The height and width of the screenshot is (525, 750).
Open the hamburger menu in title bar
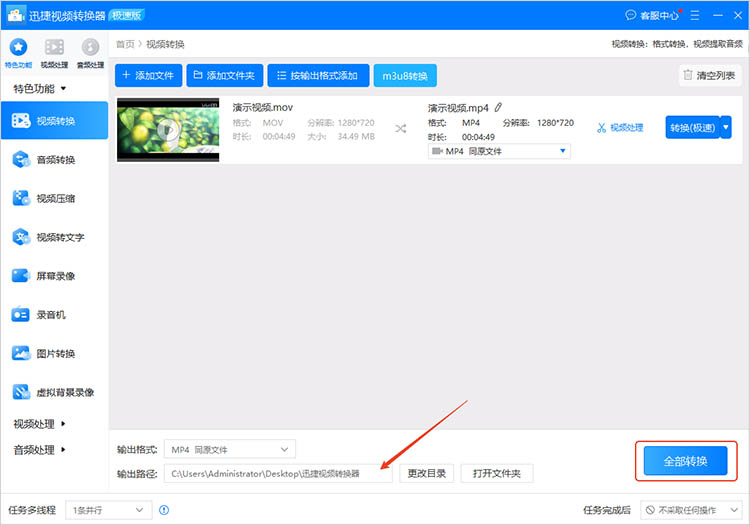pos(695,15)
